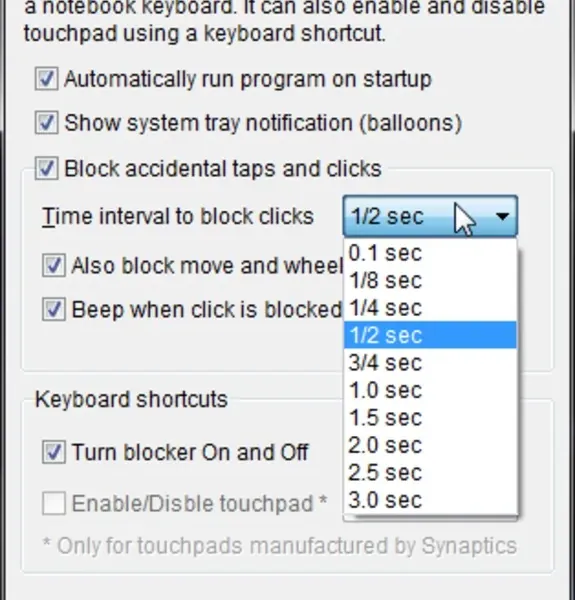Viewport: 575px width, 600px height.
Task: Choose 2.5 sec interval
Action: [430, 473]
